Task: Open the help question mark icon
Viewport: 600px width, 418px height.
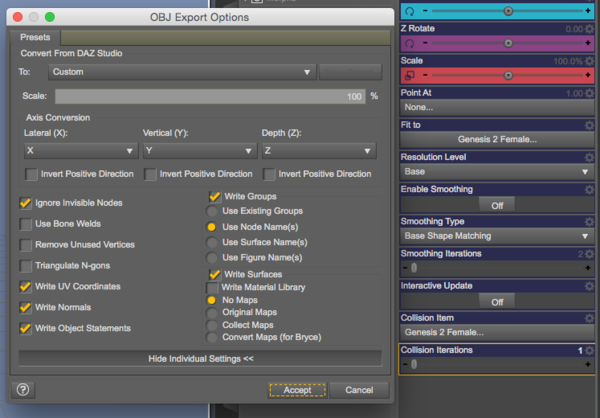Action: 23,390
